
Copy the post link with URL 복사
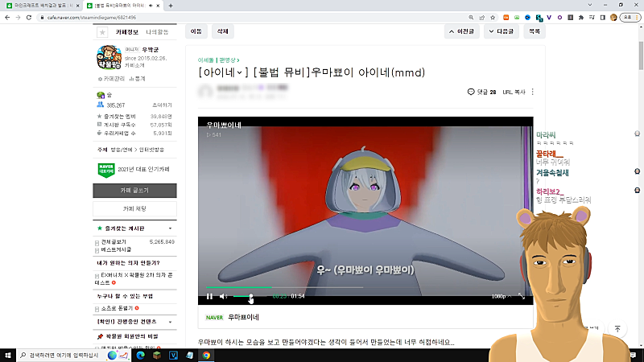[514, 93]
